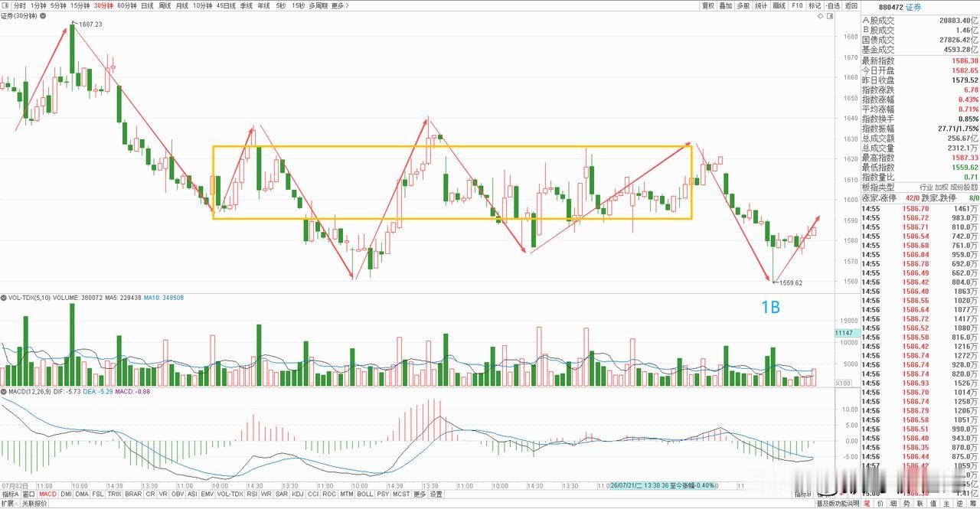Image resolution: width=980 pixels, height=509 pixels.
Task: Click the 行业 link in 板指类型 row
Action: tap(926, 188)
